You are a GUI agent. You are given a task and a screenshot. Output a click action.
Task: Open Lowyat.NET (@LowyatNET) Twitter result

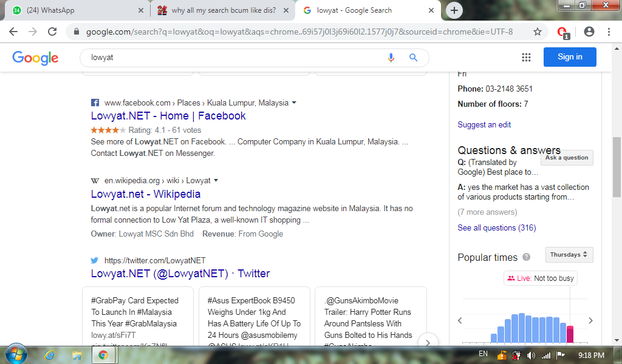pos(180,273)
